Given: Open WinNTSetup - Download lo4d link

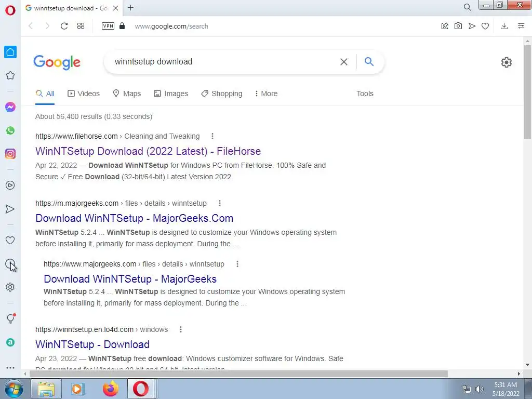Looking at the screenshot, I should (92, 344).
